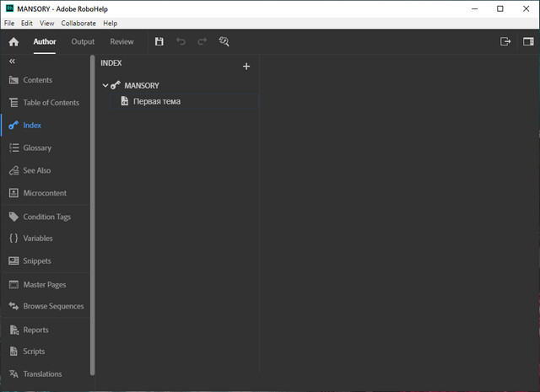Open the Variables panel

coord(38,239)
